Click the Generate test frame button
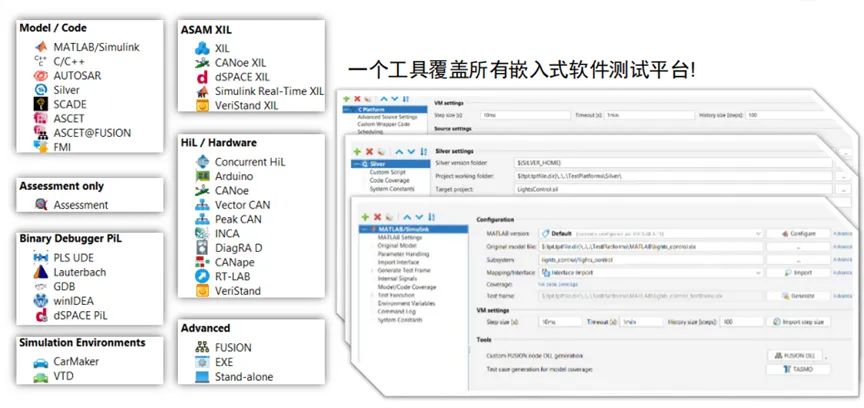The height and width of the screenshot is (408, 864). pyautogui.click(x=798, y=296)
